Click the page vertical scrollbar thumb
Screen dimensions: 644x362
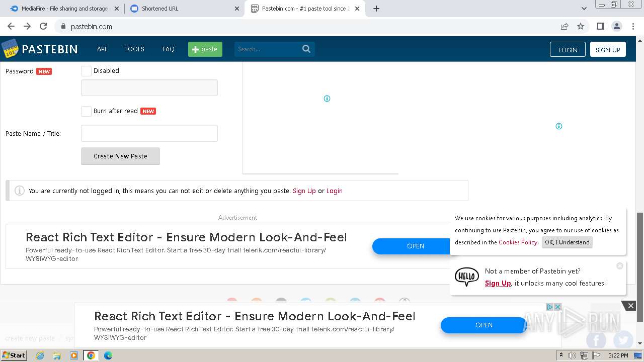639,266
